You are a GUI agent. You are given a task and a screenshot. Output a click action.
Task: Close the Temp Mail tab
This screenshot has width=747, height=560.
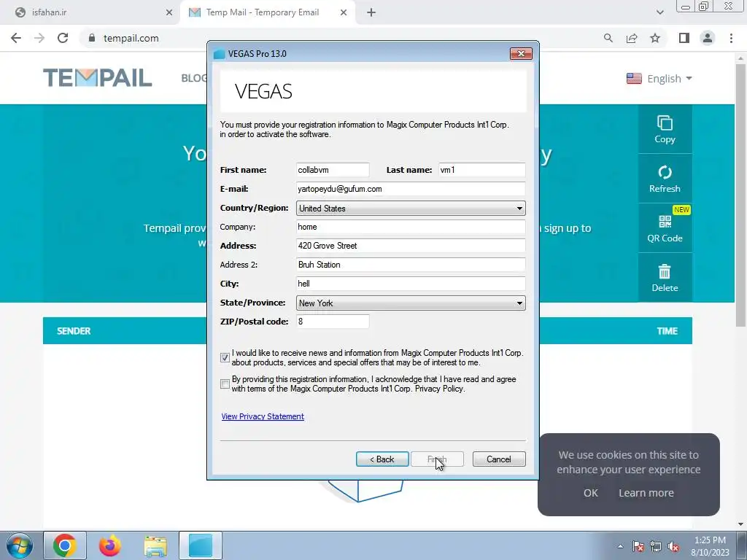click(344, 12)
